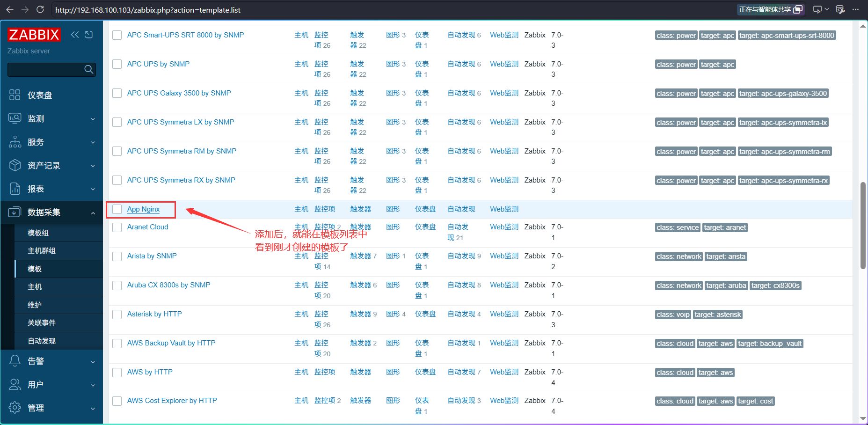Select the Aranet Cloud row checkbox

(117, 227)
